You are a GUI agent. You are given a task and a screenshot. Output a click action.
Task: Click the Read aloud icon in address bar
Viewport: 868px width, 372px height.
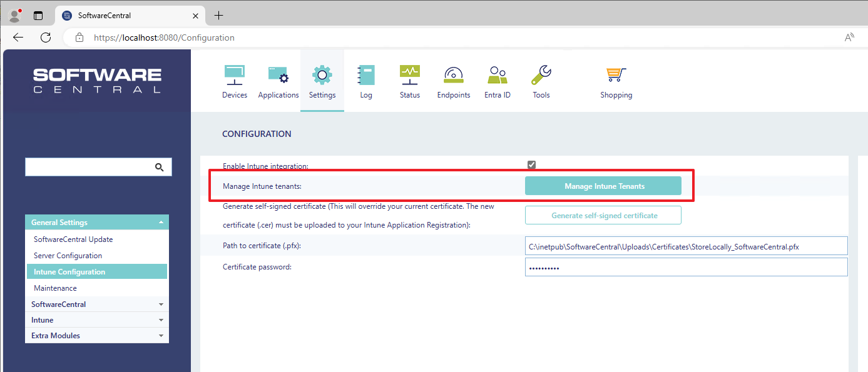[849, 38]
